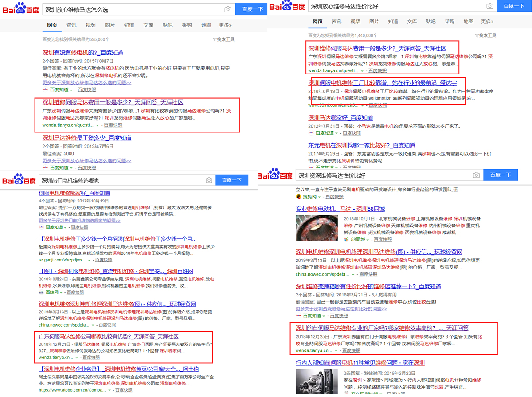Open result 【深圳电机维修企业名录】阿土伯

[119, 369]
